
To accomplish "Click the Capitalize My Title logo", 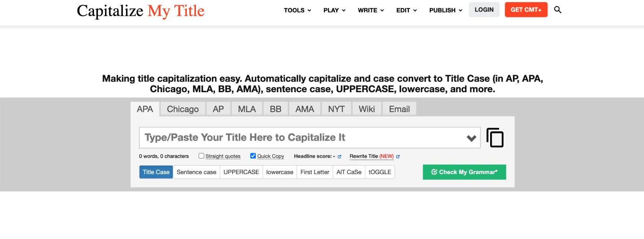I will (140, 10).
